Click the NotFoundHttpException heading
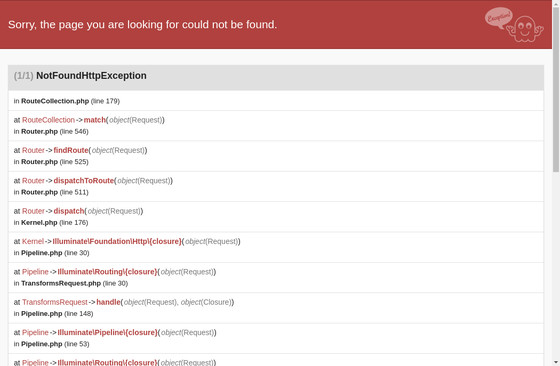 click(x=91, y=76)
